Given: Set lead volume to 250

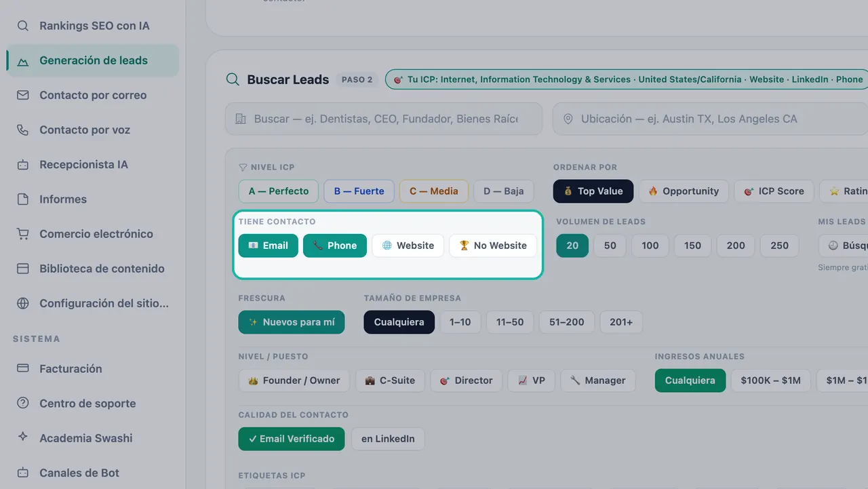Looking at the screenshot, I should [780, 246].
